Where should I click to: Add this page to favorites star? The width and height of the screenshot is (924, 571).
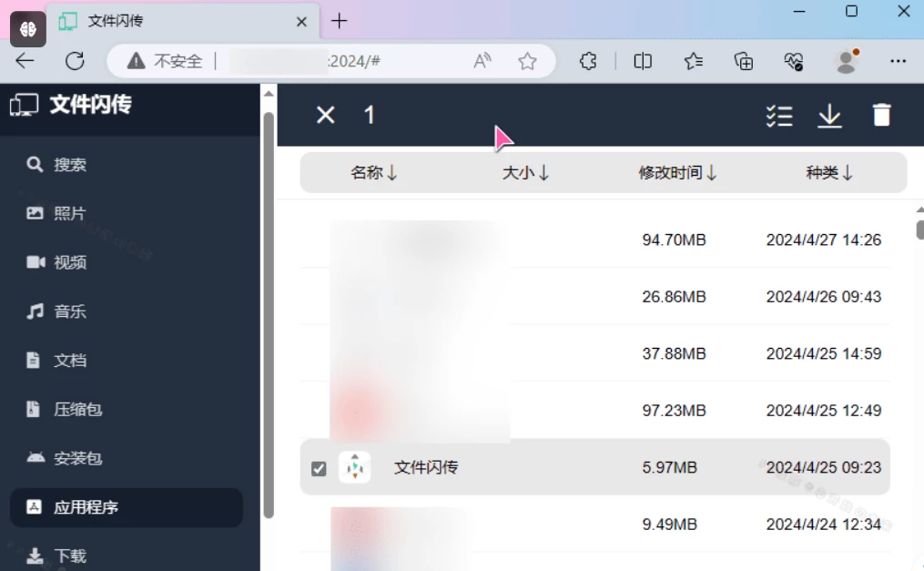tap(527, 61)
